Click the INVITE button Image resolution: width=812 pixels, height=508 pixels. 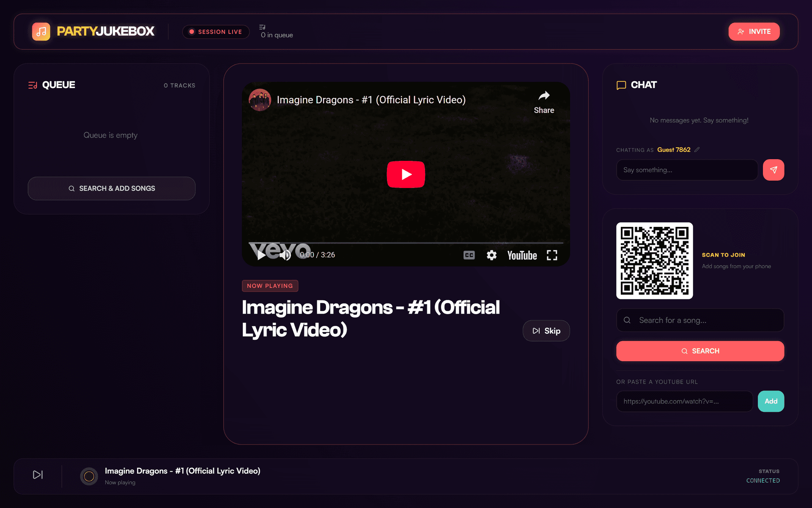(x=754, y=31)
